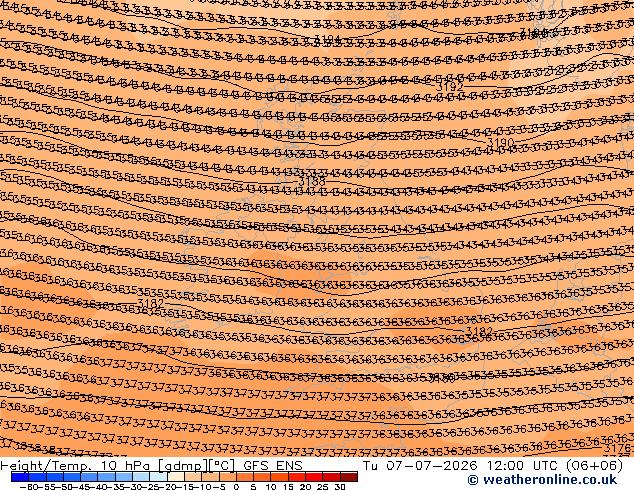Click the pale cream swatch above -20 label
Viewport: 634px width, 490px height.
pyautogui.click(x=175, y=477)
